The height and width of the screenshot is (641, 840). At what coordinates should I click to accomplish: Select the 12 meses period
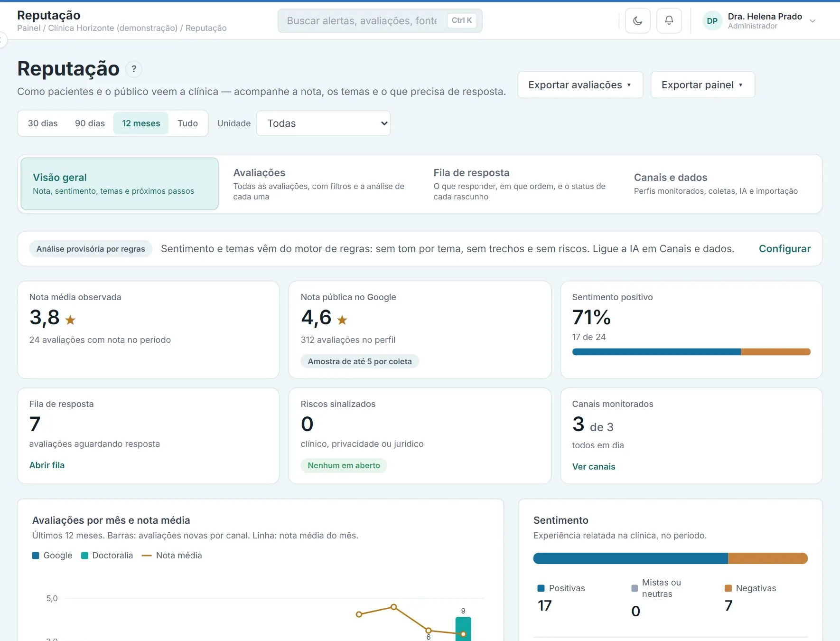(141, 123)
